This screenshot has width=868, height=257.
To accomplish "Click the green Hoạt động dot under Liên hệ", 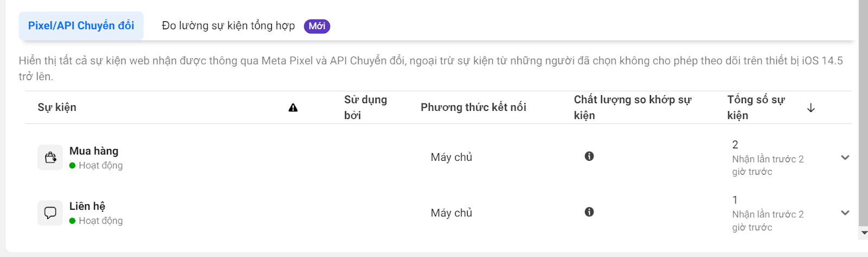I will click(72, 221).
